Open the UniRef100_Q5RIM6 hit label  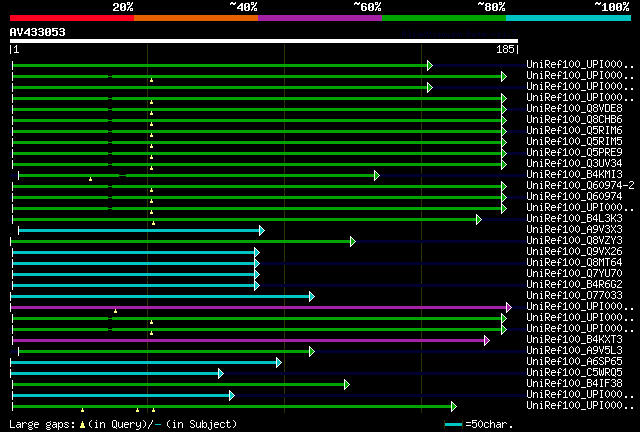574,131
